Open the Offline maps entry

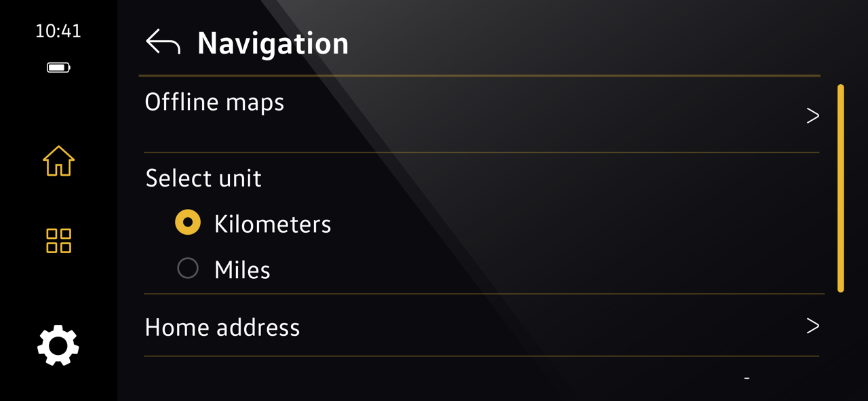481,115
